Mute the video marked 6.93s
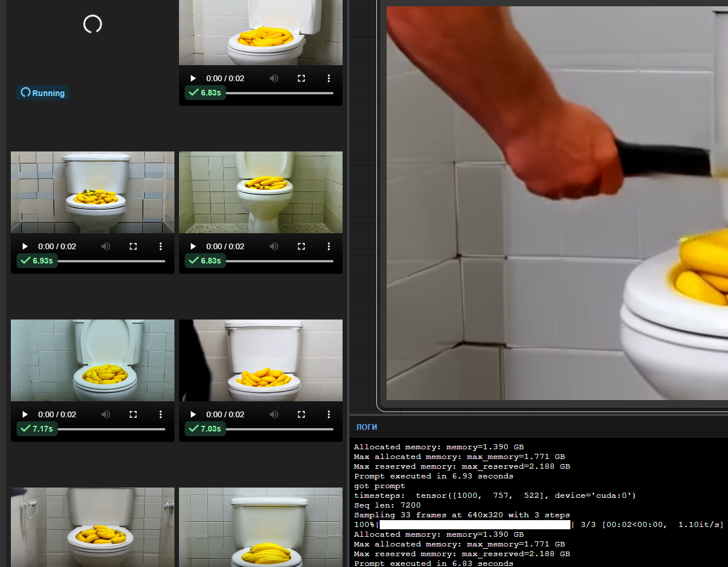 tap(106, 246)
